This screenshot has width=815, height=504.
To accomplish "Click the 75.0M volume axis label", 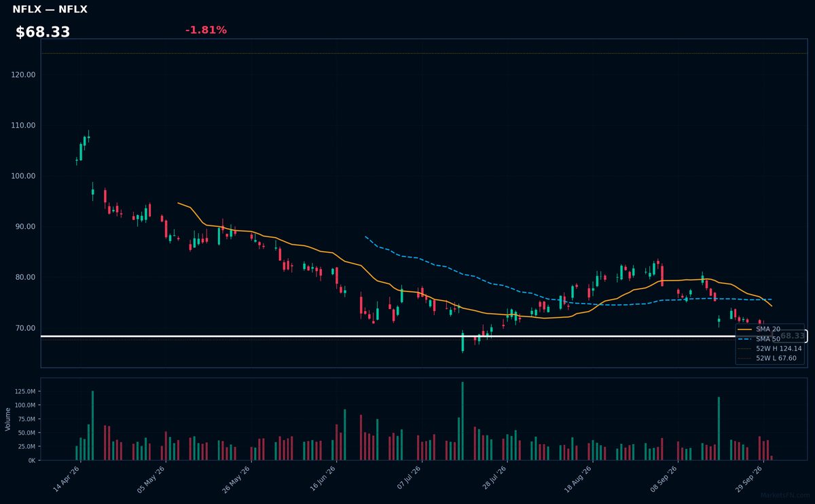I will (x=26, y=419).
